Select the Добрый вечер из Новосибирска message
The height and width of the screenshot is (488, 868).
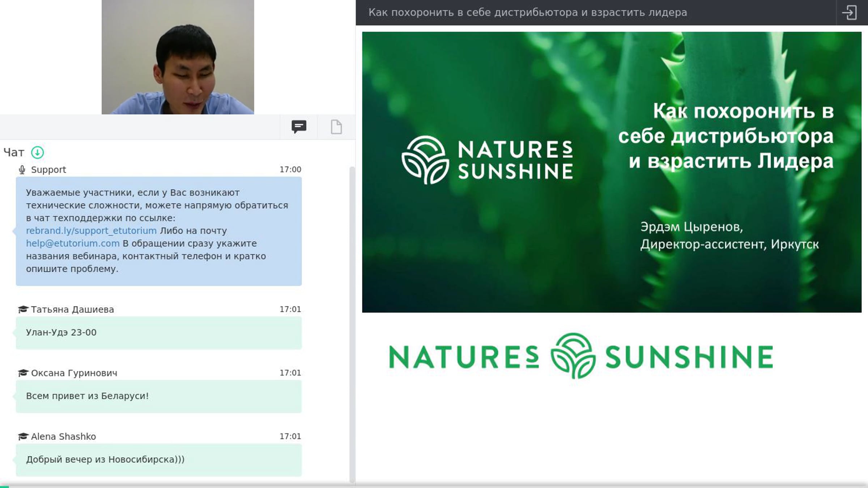[x=159, y=460]
